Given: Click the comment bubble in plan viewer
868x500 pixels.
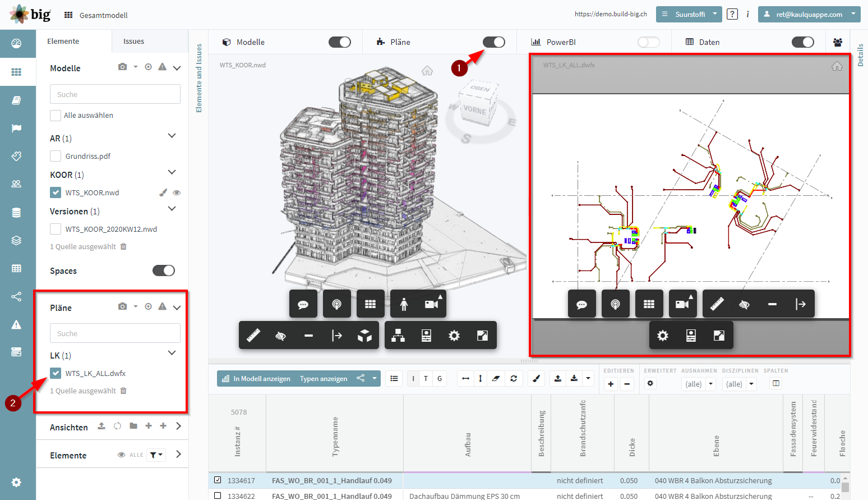Looking at the screenshot, I should (x=582, y=304).
